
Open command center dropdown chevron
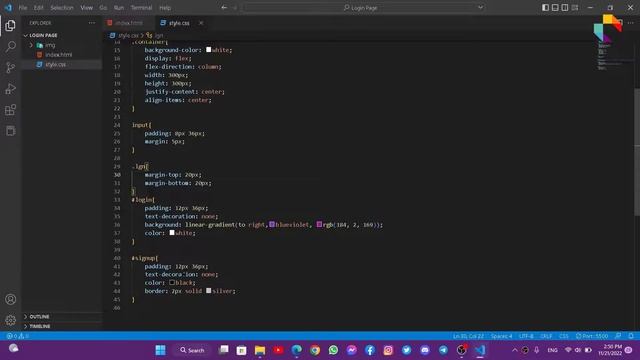(480, 7)
